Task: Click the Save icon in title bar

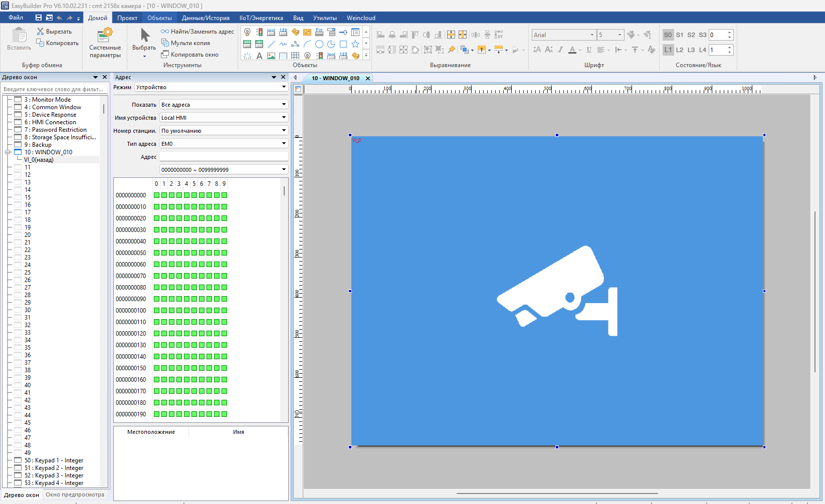Action: pos(38,18)
